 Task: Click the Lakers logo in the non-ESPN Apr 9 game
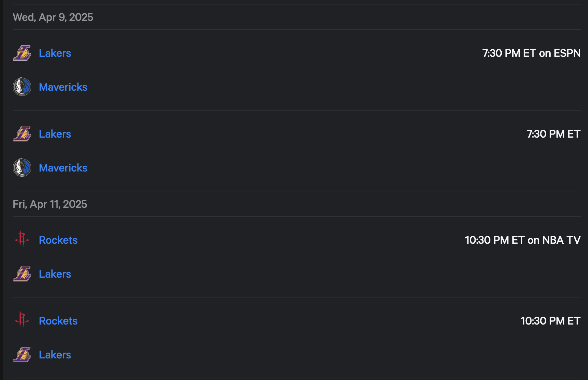coord(22,134)
